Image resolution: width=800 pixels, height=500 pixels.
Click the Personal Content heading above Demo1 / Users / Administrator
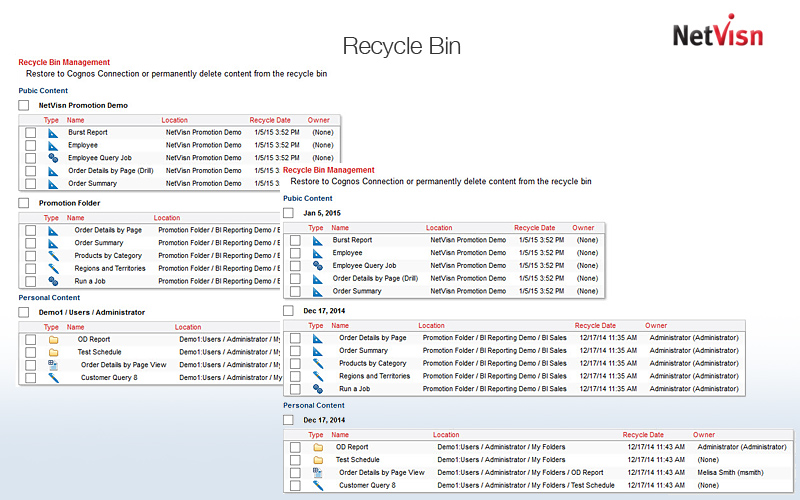point(49,297)
